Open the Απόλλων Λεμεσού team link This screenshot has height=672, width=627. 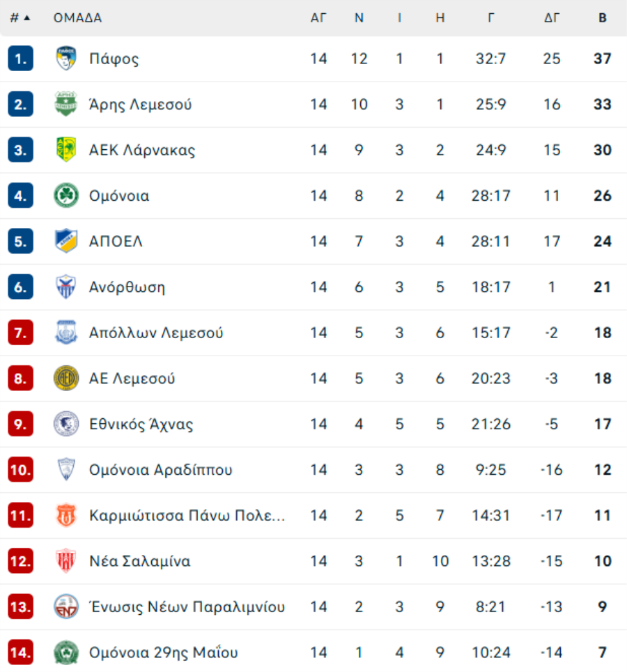click(x=156, y=333)
